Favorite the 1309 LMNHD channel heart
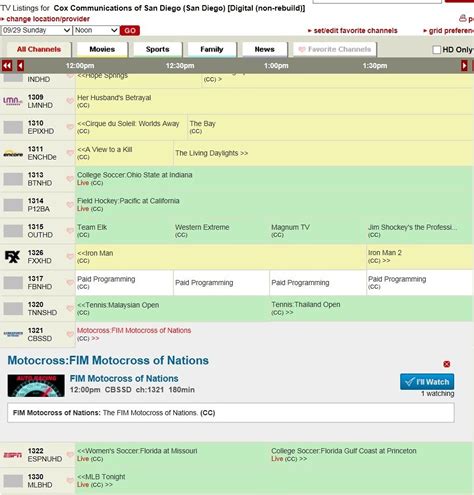The image size is (474, 495). pos(70,101)
